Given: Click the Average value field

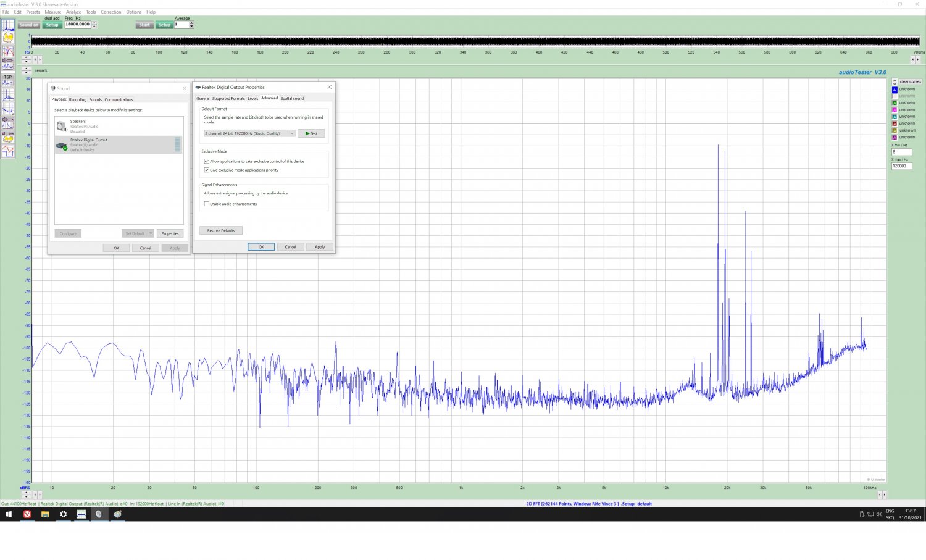Looking at the screenshot, I should point(181,25).
